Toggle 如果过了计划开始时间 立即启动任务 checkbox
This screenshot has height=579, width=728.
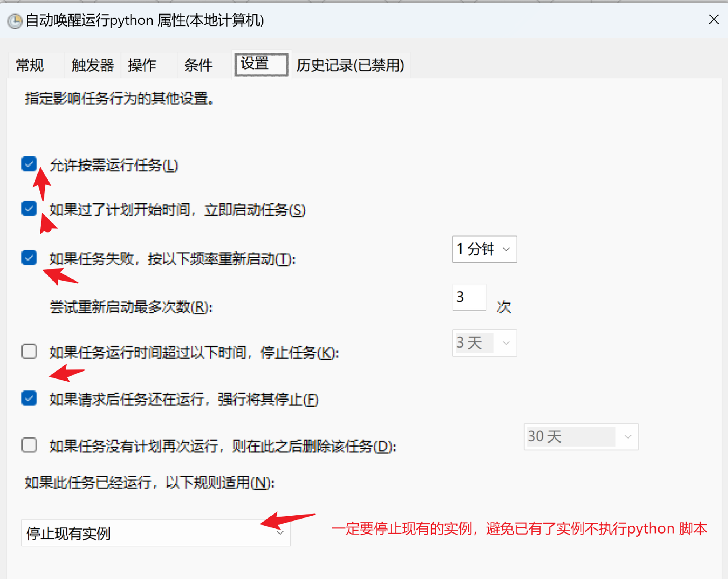(x=29, y=209)
